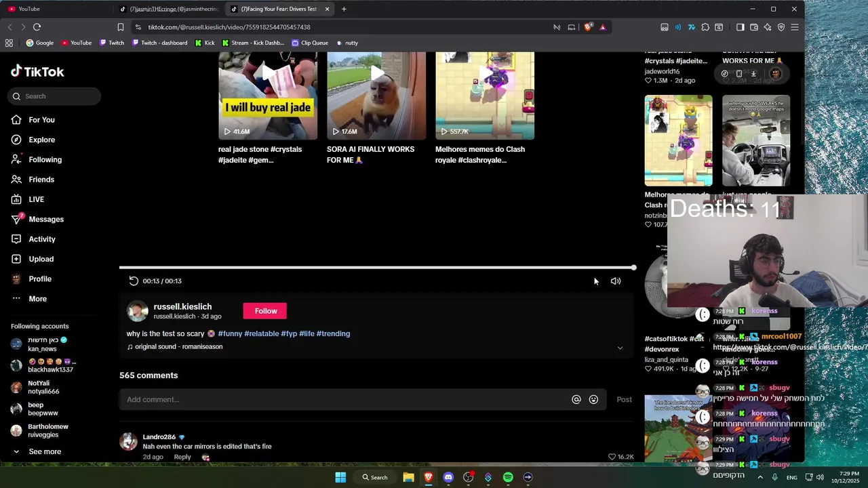
Task: Click the TikTok logo to go home
Action: (x=37, y=72)
